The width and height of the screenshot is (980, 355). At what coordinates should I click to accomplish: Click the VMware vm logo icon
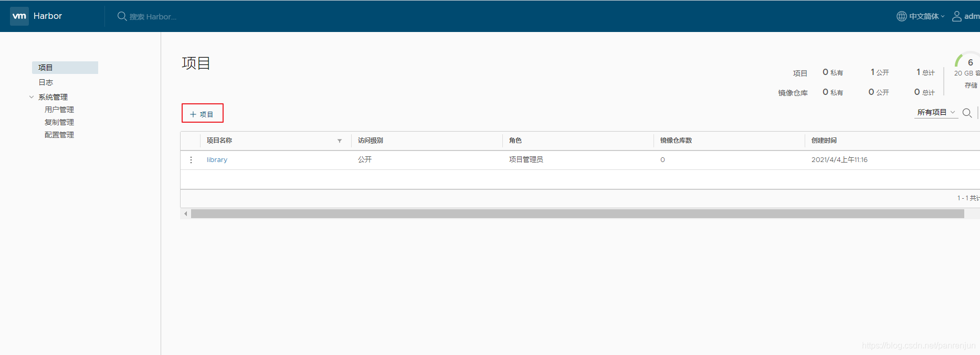click(19, 16)
